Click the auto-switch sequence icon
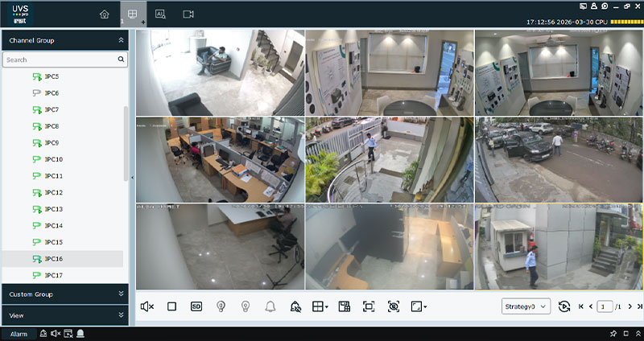 564,306
